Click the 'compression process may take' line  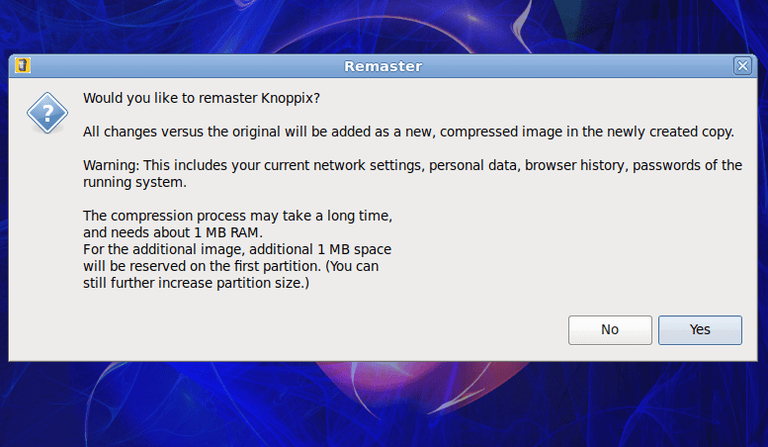[x=244, y=217]
